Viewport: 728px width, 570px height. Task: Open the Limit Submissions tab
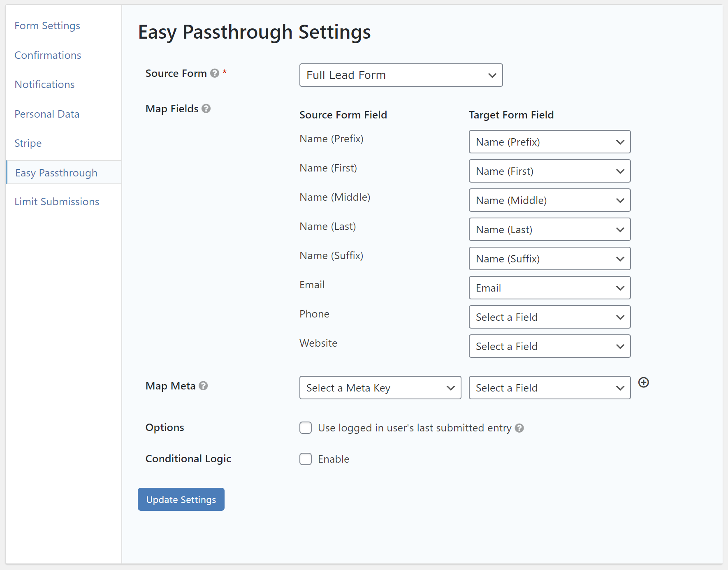(x=57, y=202)
